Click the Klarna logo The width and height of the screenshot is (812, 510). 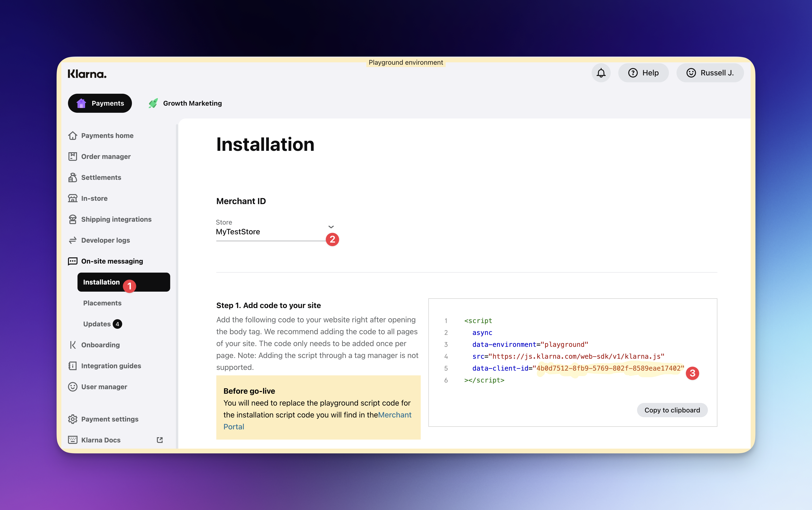87,74
